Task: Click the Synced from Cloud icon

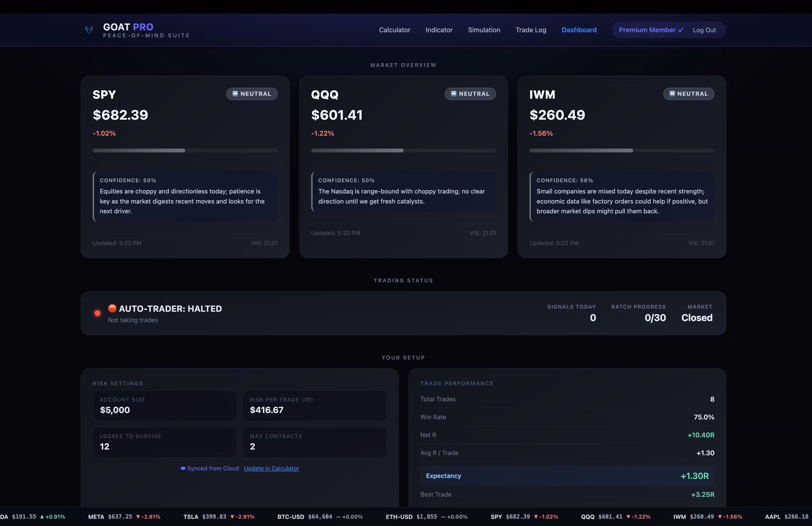Action: [x=183, y=468]
